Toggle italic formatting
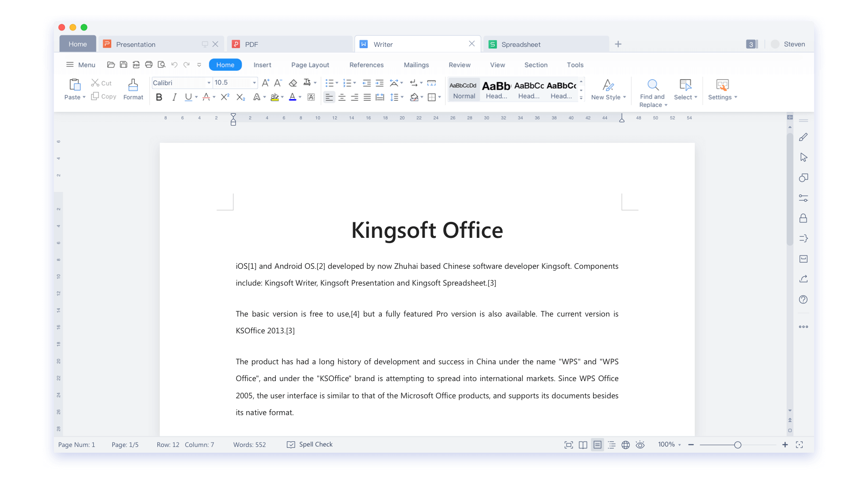Viewport: 868px width, 481px height. click(174, 97)
